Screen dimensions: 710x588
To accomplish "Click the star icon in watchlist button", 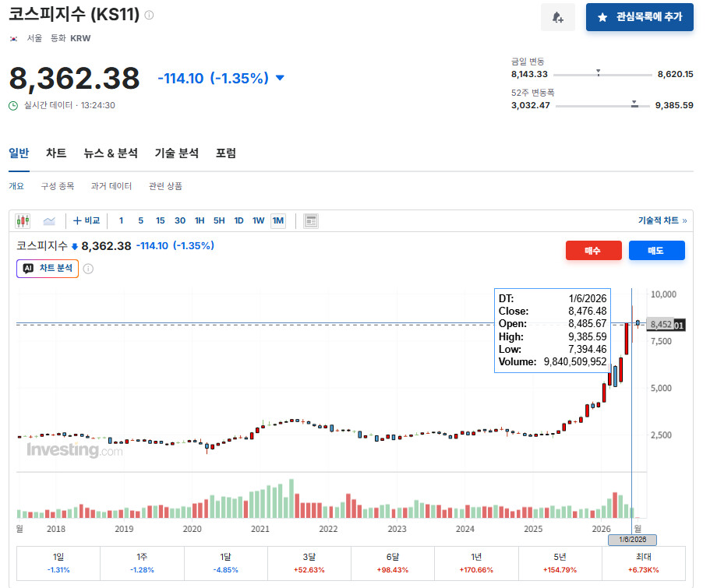I will pyautogui.click(x=602, y=17).
